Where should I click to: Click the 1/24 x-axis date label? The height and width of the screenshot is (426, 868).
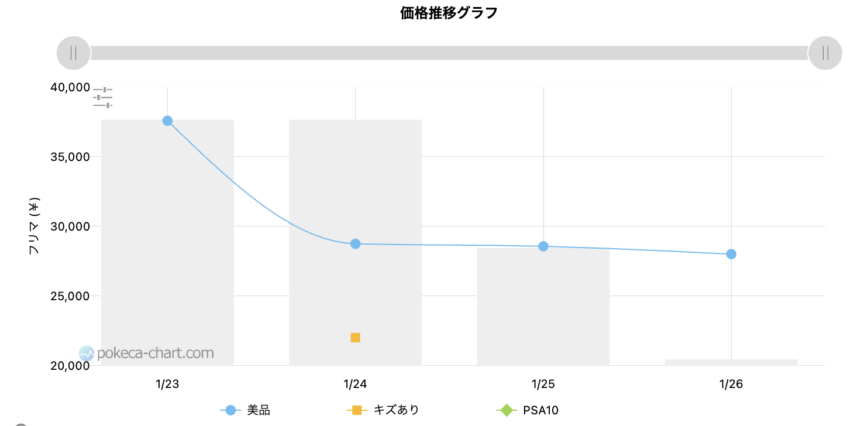click(x=355, y=384)
